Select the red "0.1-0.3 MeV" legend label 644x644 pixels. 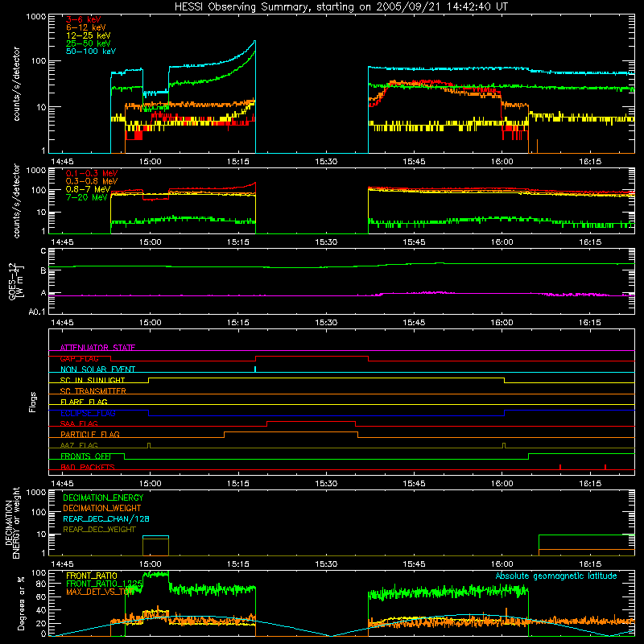[92, 173]
